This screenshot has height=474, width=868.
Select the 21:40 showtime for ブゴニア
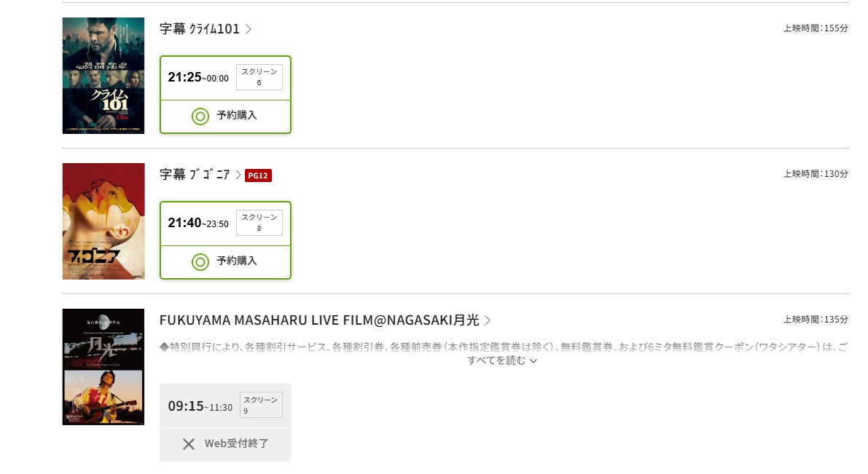point(198,223)
